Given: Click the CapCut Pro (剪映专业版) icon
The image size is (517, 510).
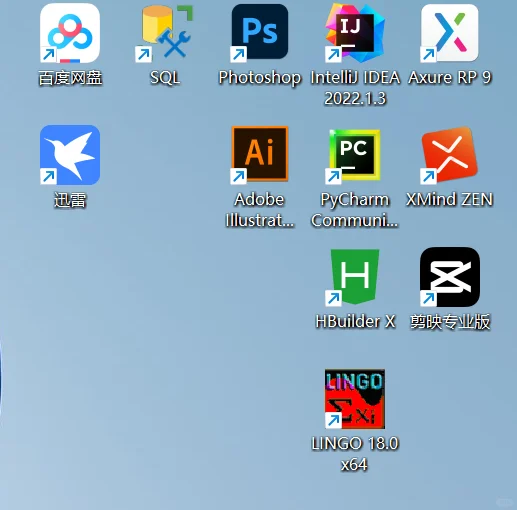Looking at the screenshot, I should tap(450, 277).
